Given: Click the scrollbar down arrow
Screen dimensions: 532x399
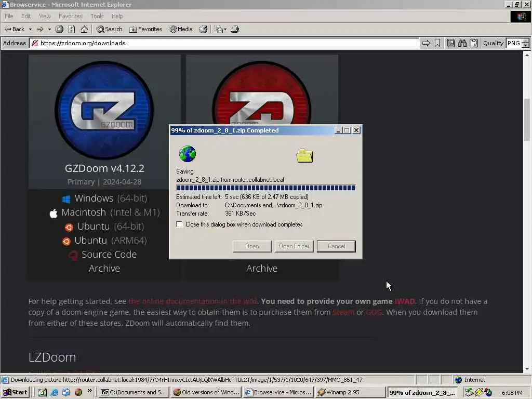Looking at the screenshot, I should click(527, 369).
